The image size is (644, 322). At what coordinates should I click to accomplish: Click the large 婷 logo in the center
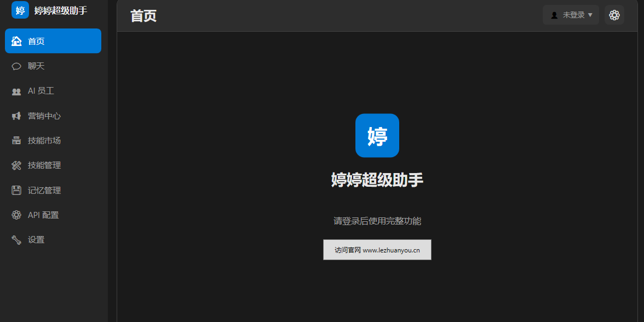coord(377,136)
